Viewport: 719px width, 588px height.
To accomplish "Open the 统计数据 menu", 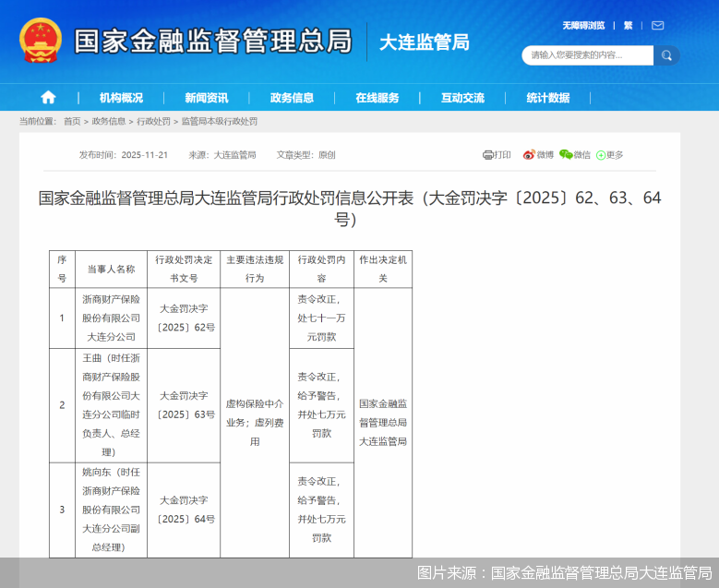I will 547,98.
